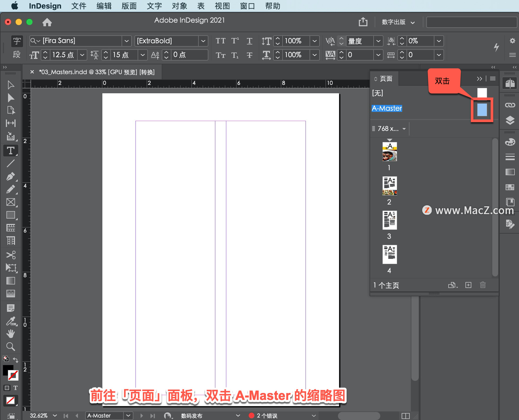Select the Zoom tool

tap(11, 347)
